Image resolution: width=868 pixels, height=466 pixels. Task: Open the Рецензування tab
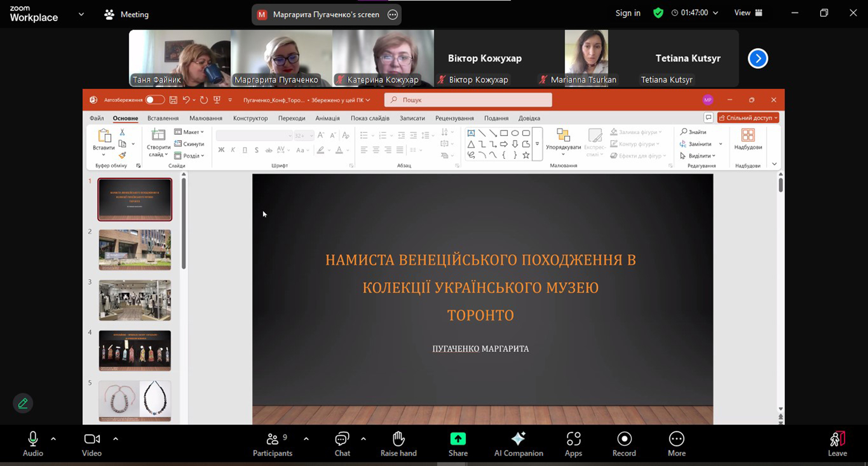[454, 118]
